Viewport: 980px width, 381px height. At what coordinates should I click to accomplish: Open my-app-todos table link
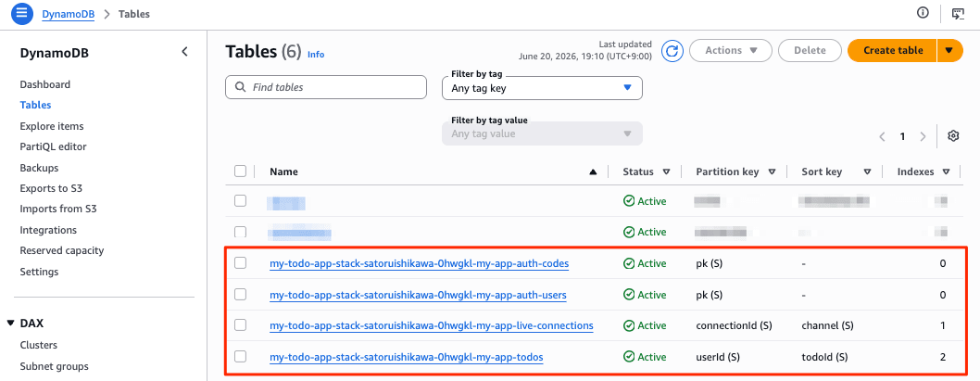(407, 357)
